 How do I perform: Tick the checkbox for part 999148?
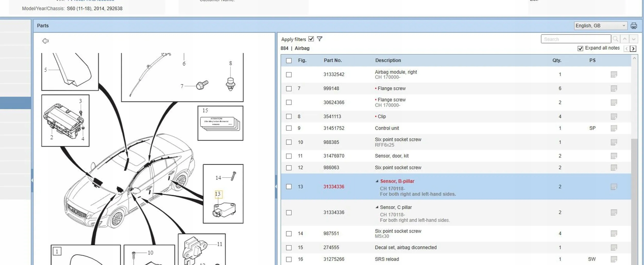pyautogui.click(x=289, y=89)
